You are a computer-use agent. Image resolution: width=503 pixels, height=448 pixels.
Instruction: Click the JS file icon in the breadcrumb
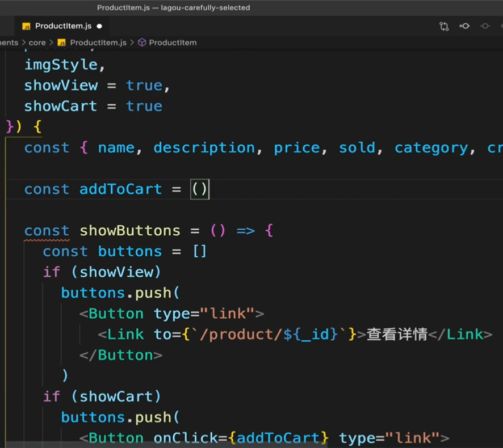(61, 43)
